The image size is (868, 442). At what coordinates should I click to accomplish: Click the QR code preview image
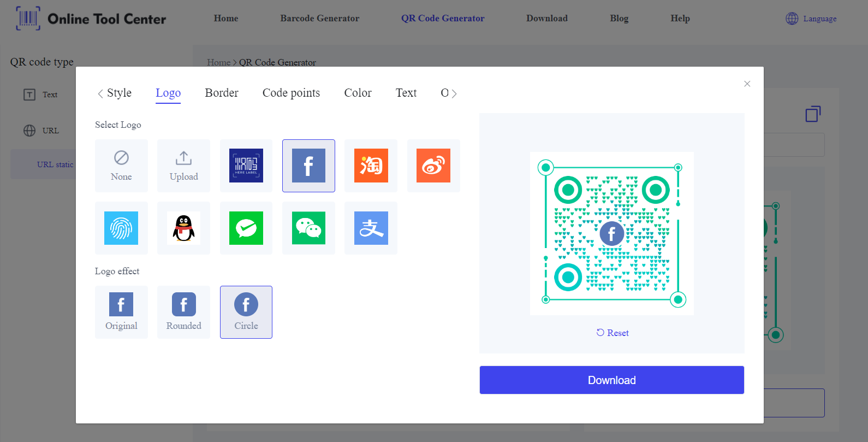point(612,233)
